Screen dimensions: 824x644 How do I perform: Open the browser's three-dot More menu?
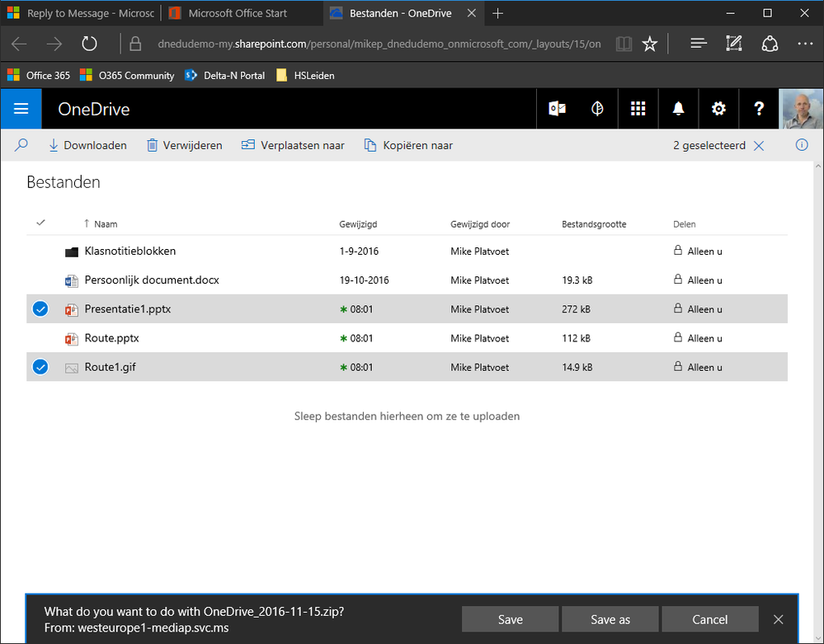(x=806, y=44)
